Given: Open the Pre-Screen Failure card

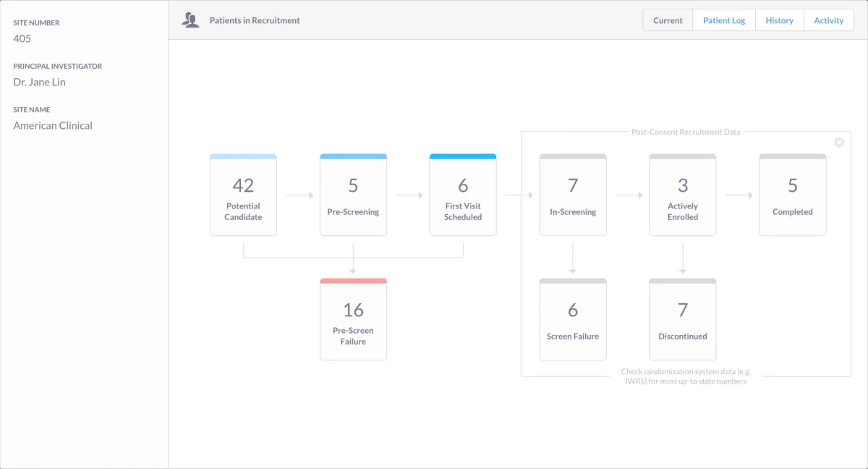Looking at the screenshot, I should [353, 320].
